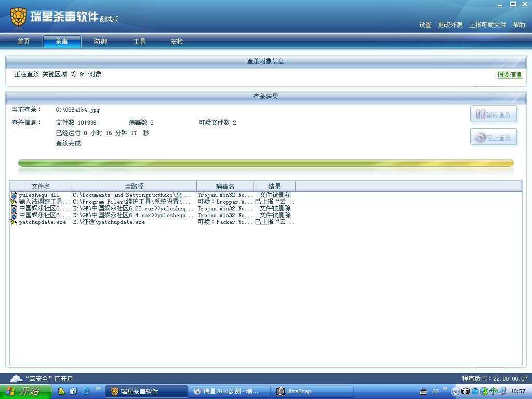Select the 杀毒 tab

tap(62, 42)
